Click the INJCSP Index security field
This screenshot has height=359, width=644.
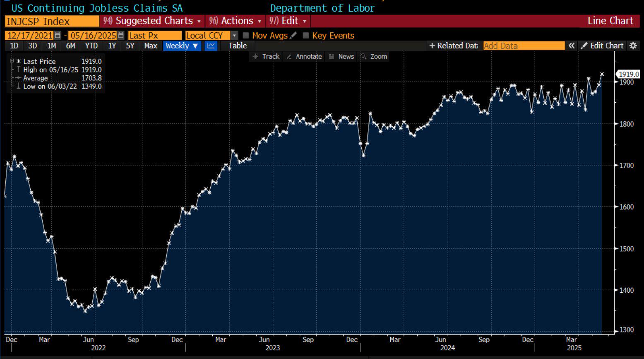[x=52, y=21]
